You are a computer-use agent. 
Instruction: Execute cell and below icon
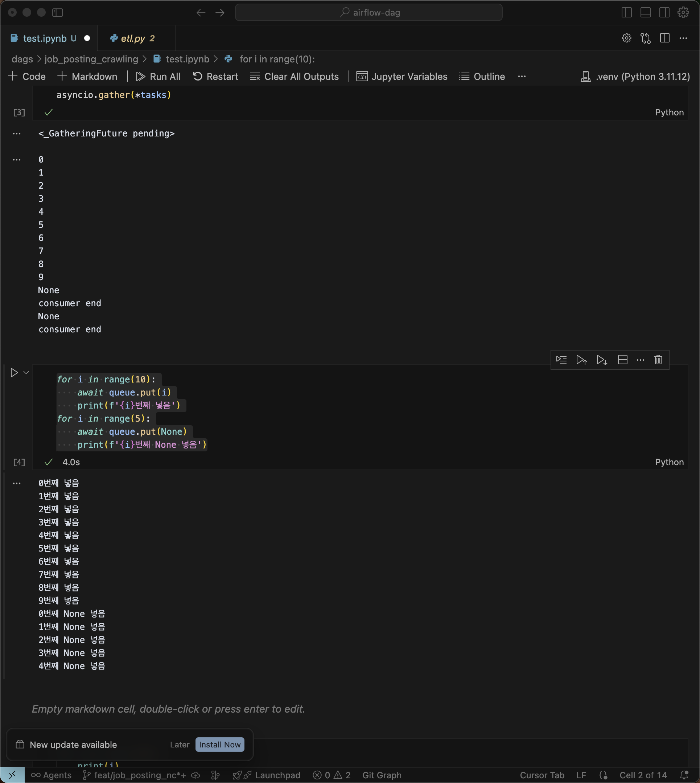point(602,360)
